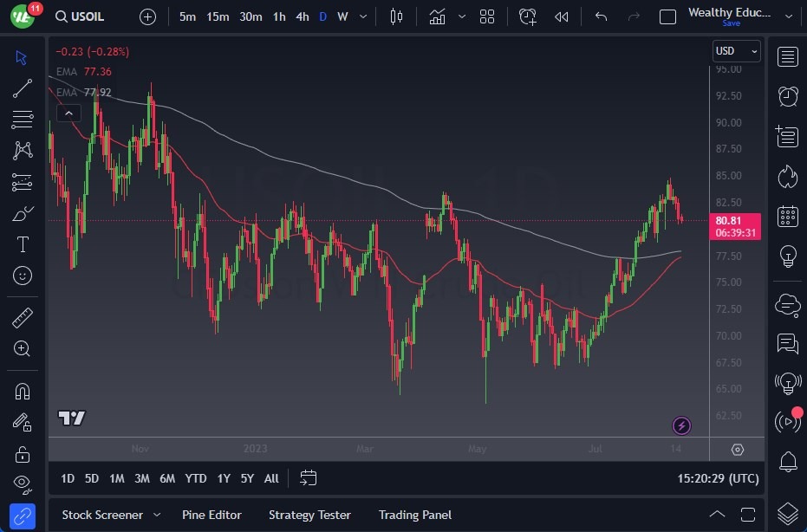Enable the zoom-in tool
Viewport: 807px width, 532px height.
point(22,349)
